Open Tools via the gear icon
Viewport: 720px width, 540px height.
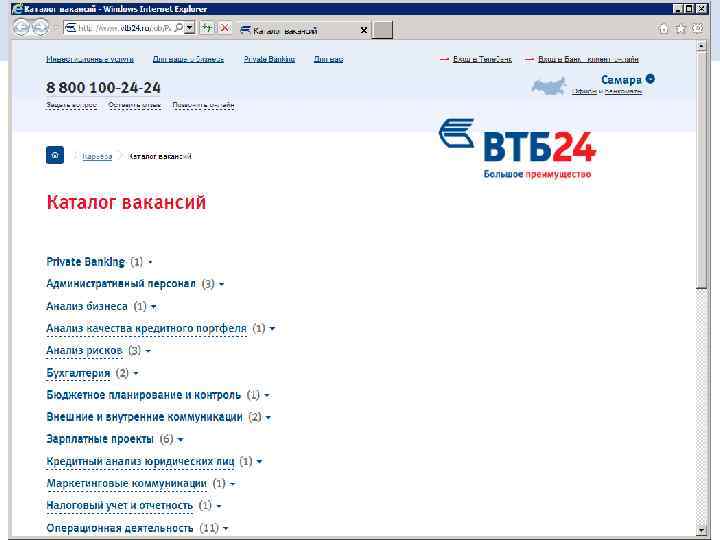pyautogui.click(x=698, y=28)
